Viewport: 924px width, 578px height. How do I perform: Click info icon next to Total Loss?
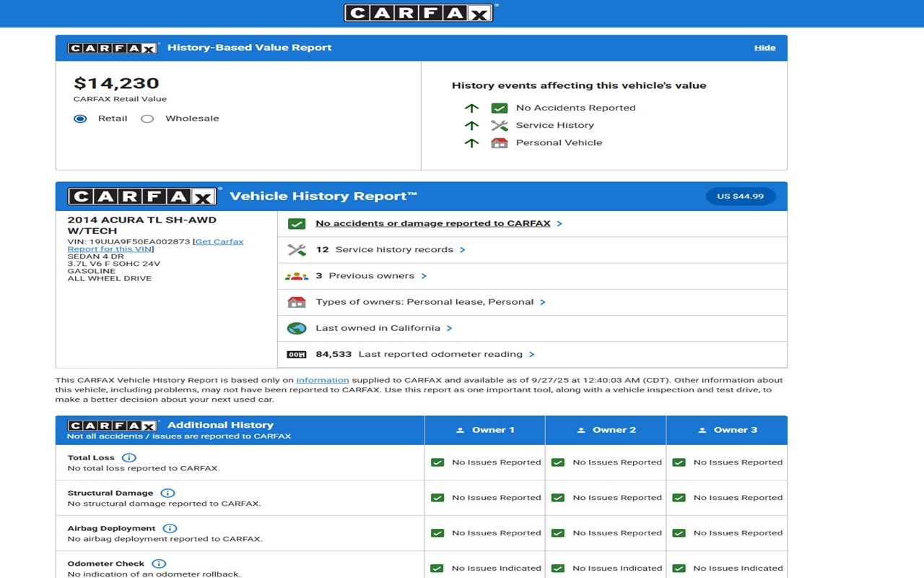click(128, 458)
